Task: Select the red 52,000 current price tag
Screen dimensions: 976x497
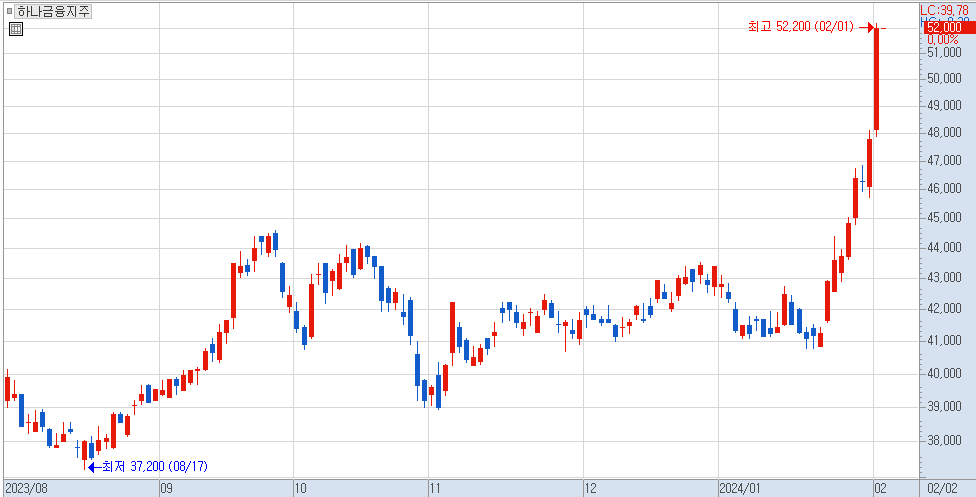Action: pos(947,27)
